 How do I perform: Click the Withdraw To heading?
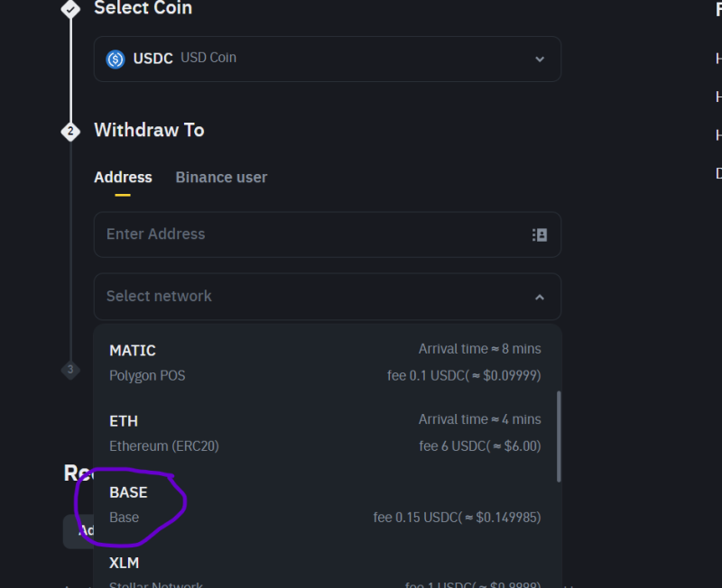point(149,130)
